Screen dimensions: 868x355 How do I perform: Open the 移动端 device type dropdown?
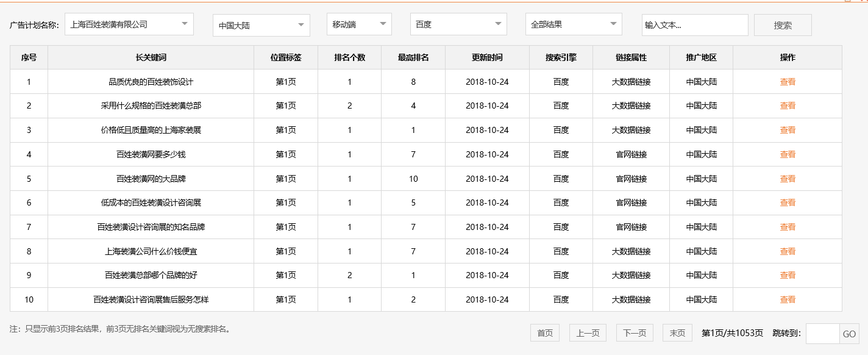tap(358, 24)
